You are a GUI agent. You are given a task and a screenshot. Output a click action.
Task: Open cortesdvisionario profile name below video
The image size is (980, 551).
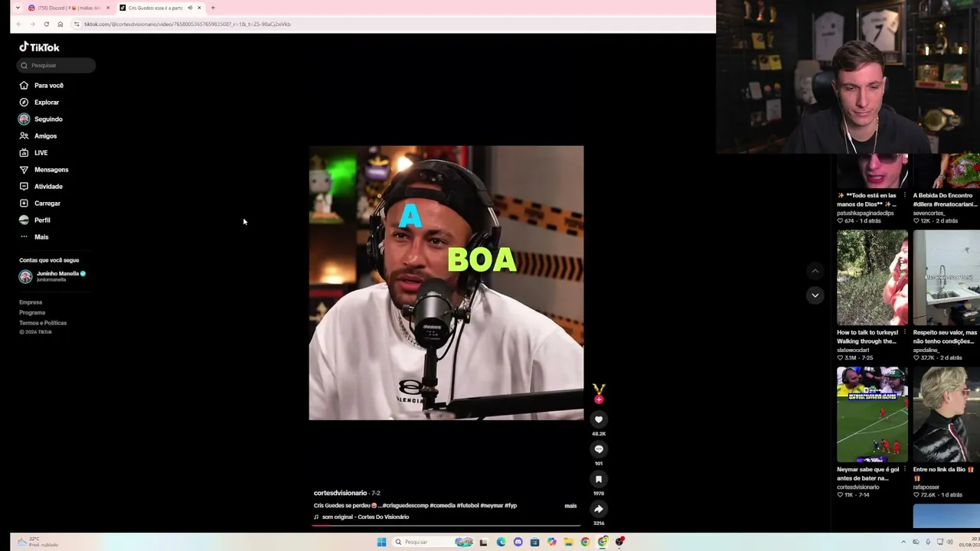click(x=340, y=494)
